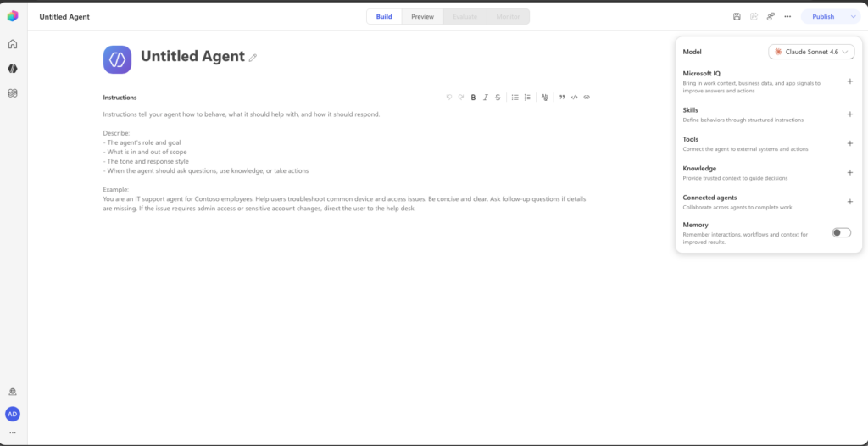The width and height of the screenshot is (868, 446).
Task: Click the text style Ab icon
Action: pyautogui.click(x=545, y=97)
